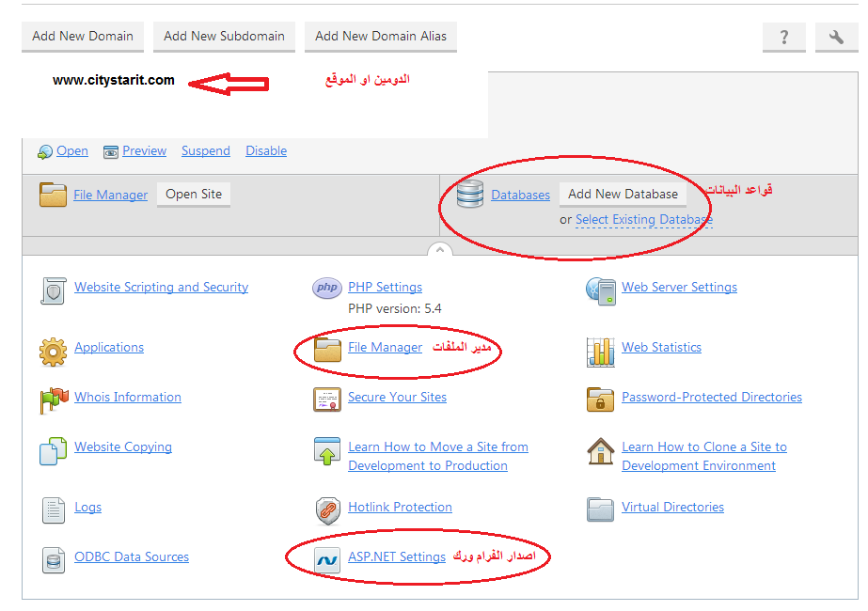Open the wrench settings icon

pyautogui.click(x=836, y=37)
